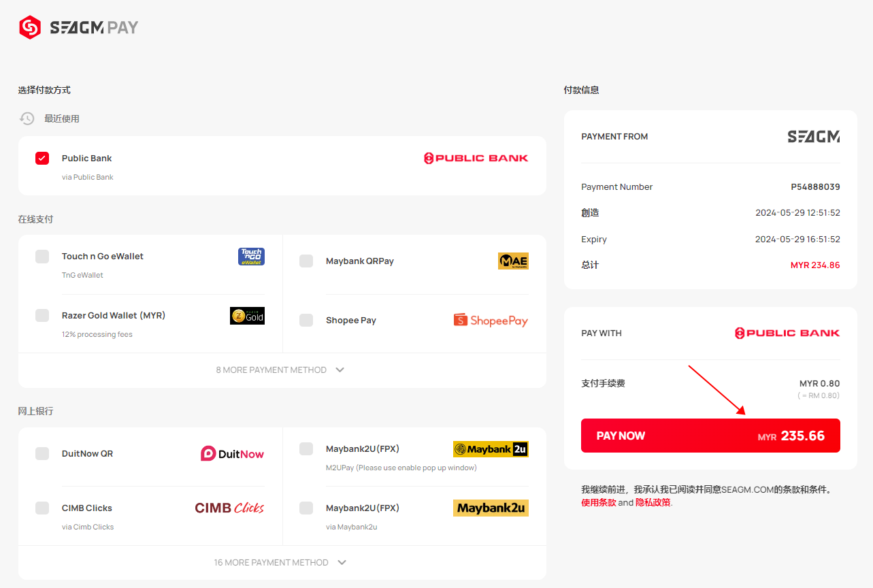Select the Maybank2U (FPX) M2UPay option

pyautogui.click(x=414, y=457)
